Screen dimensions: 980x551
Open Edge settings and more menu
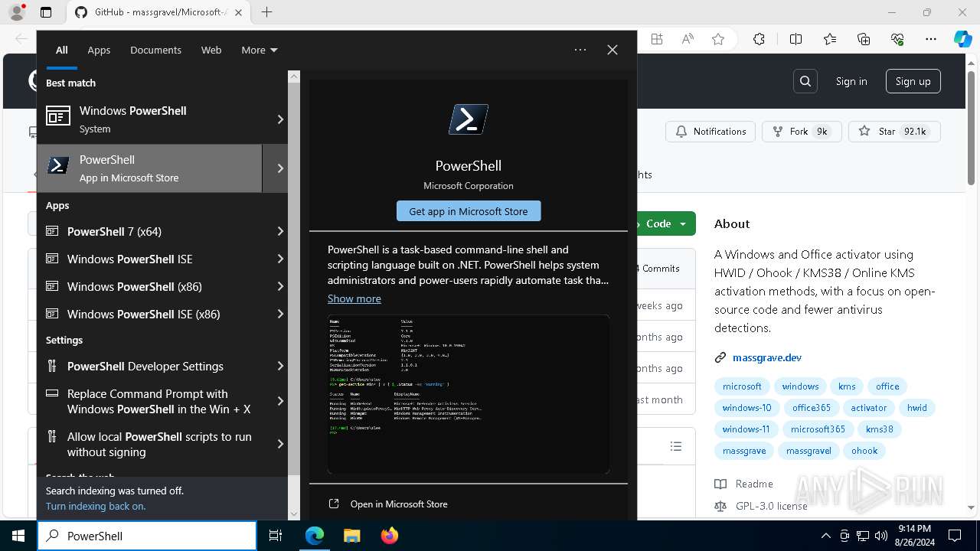click(931, 39)
